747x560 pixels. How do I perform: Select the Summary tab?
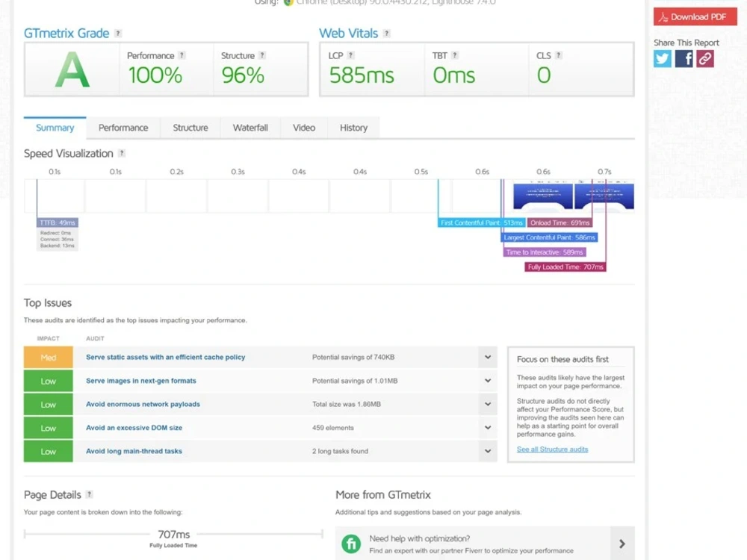tap(55, 128)
